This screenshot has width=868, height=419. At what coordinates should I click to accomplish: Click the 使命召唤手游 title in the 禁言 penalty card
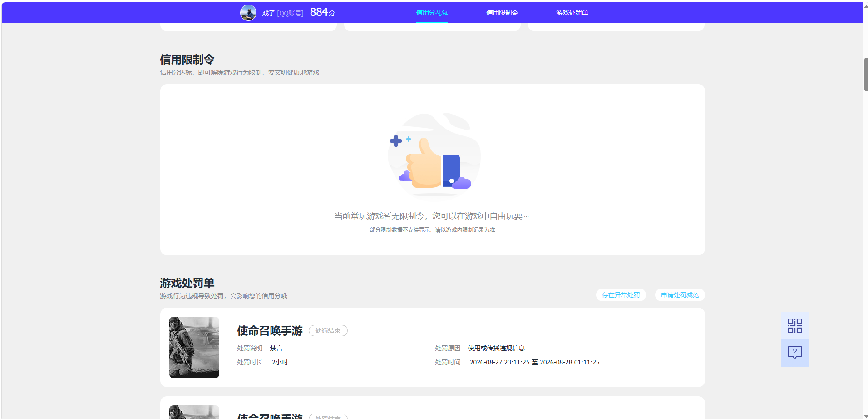pos(270,331)
